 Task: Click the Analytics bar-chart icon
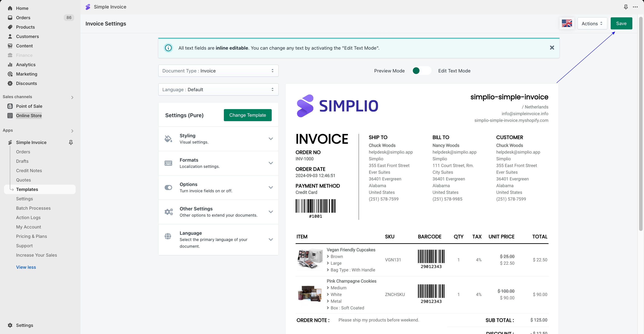(x=10, y=65)
